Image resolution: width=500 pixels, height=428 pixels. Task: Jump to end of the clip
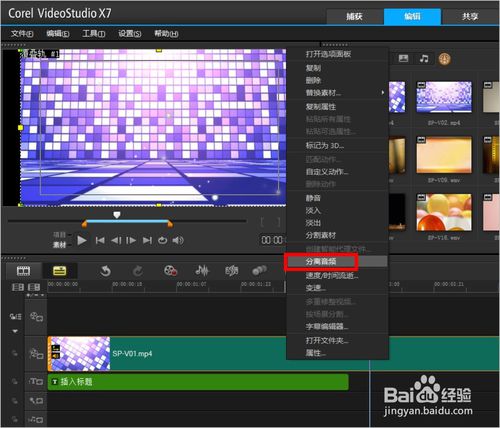coord(147,240)
